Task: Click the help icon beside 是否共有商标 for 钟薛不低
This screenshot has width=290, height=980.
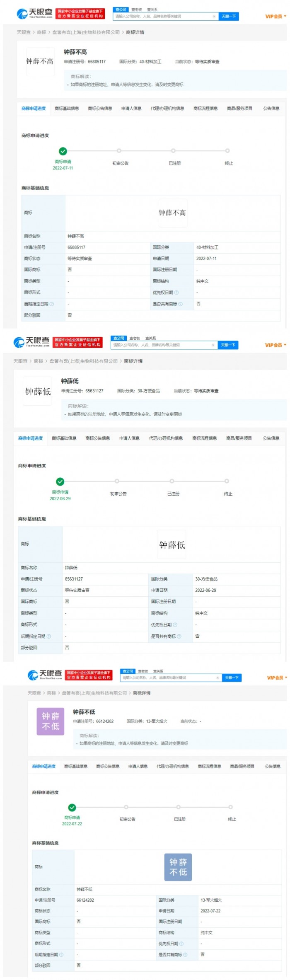Action: [x=185, y=955]
